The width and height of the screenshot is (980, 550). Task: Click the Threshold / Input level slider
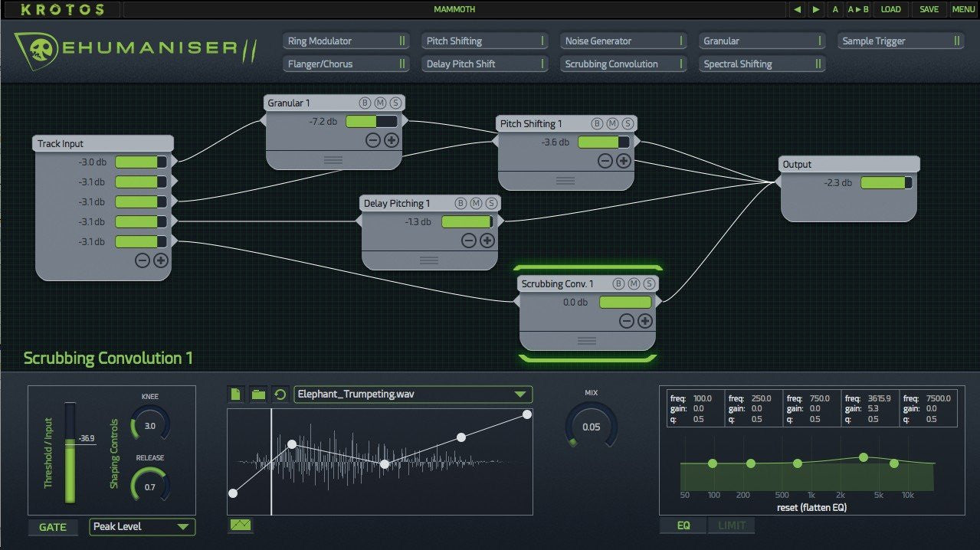click(x=70, y=452)
